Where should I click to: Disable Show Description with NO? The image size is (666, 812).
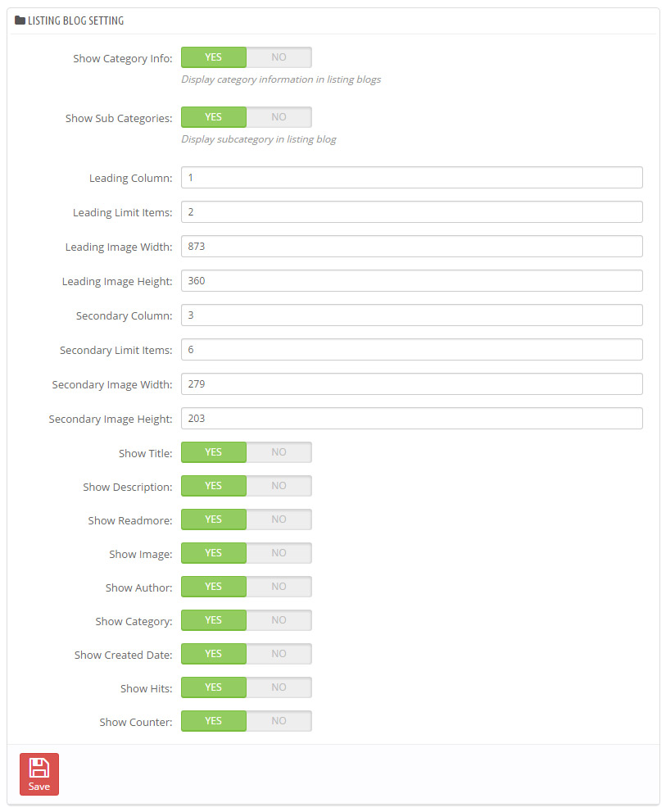pos(279,486)
